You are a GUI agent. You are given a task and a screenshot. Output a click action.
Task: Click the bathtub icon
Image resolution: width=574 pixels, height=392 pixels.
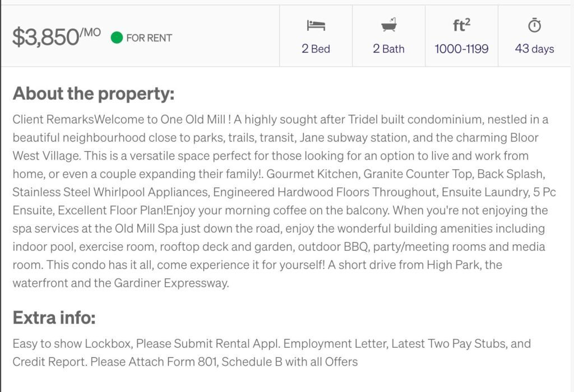pyautogui.click(x=388, y=25)
